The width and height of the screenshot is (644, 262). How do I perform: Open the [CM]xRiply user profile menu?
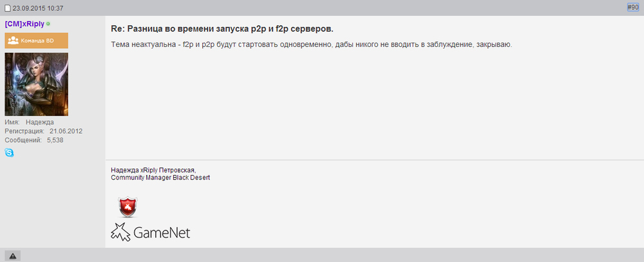[24, 24]
